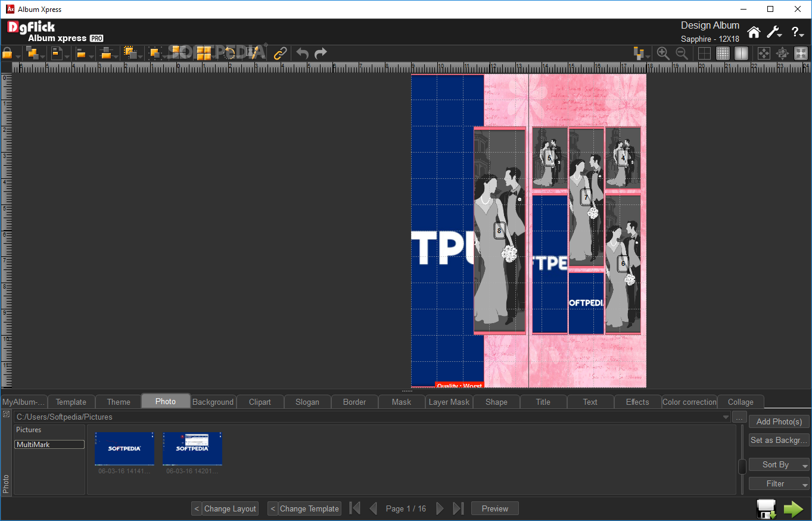Undo the last action

tap(303, 53)
